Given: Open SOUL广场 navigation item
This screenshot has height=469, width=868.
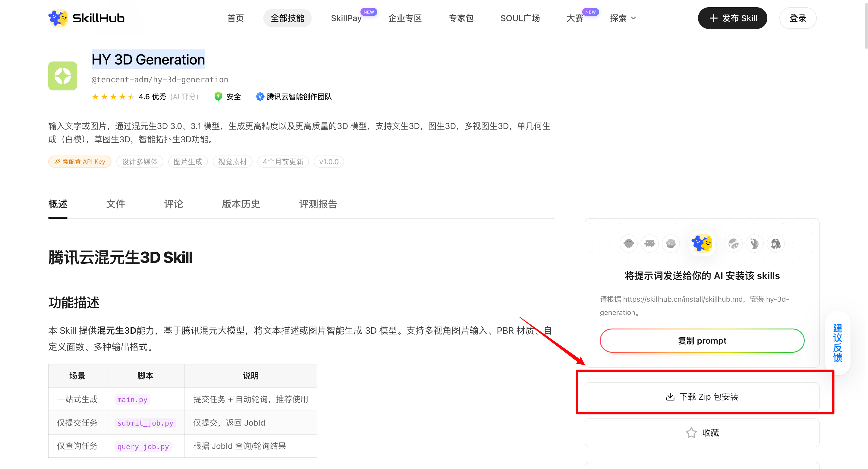Looking at the screenshot, I should pyautogui.click(x=520, y=18).
